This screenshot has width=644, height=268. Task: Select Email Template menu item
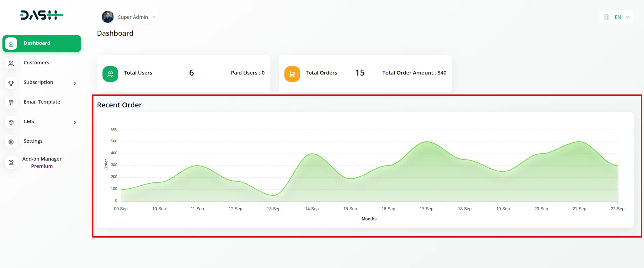(x=42, y=102)
